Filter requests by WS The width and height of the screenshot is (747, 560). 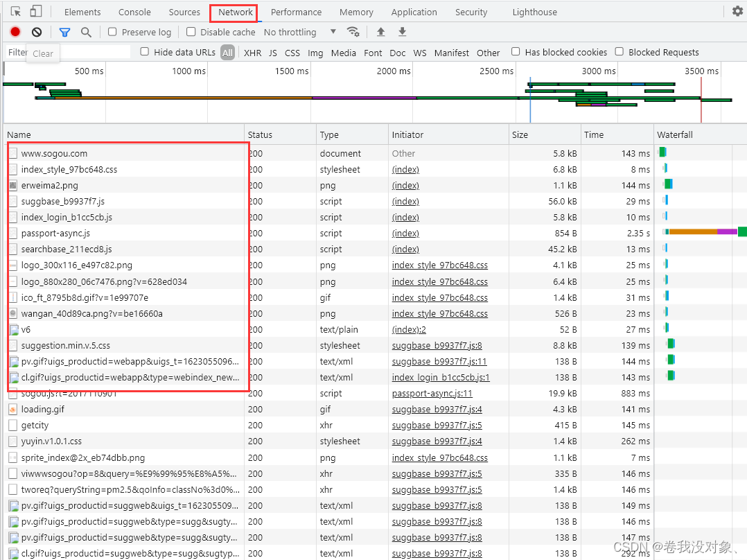[x=420, y=53]
